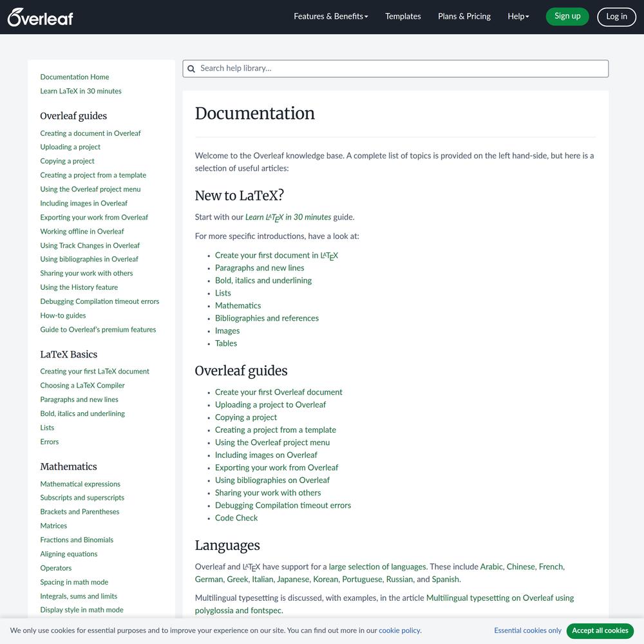Open Creating a document in Overleaf
Viewport: 644px width, 644px height.
pos(90,133)
